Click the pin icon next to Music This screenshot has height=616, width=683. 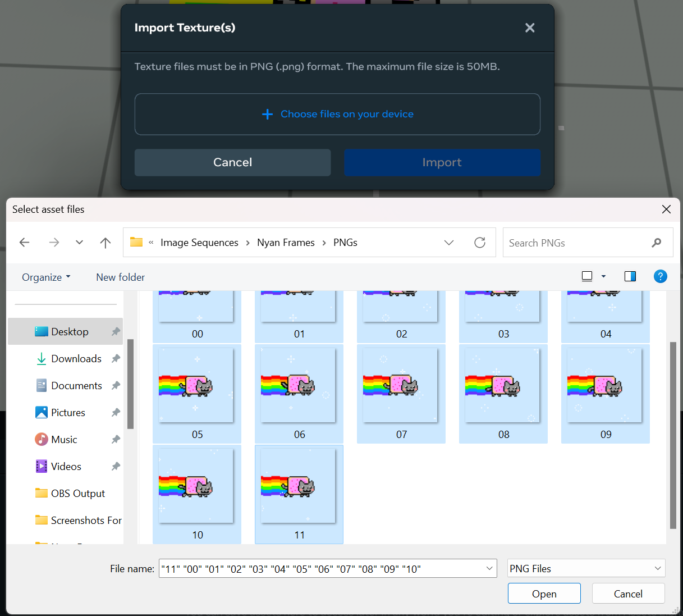click(x=116, y=439)
